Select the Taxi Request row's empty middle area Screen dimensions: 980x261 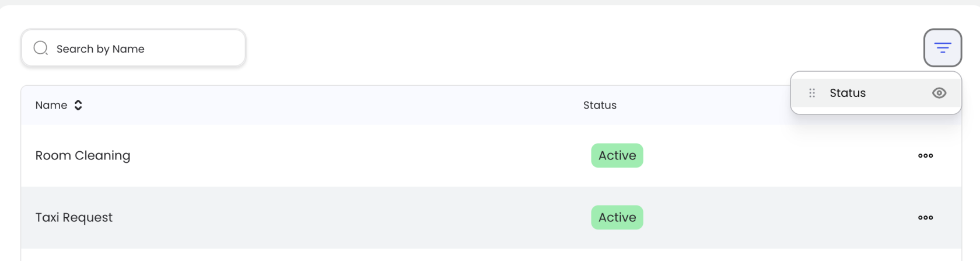(350, 218)
